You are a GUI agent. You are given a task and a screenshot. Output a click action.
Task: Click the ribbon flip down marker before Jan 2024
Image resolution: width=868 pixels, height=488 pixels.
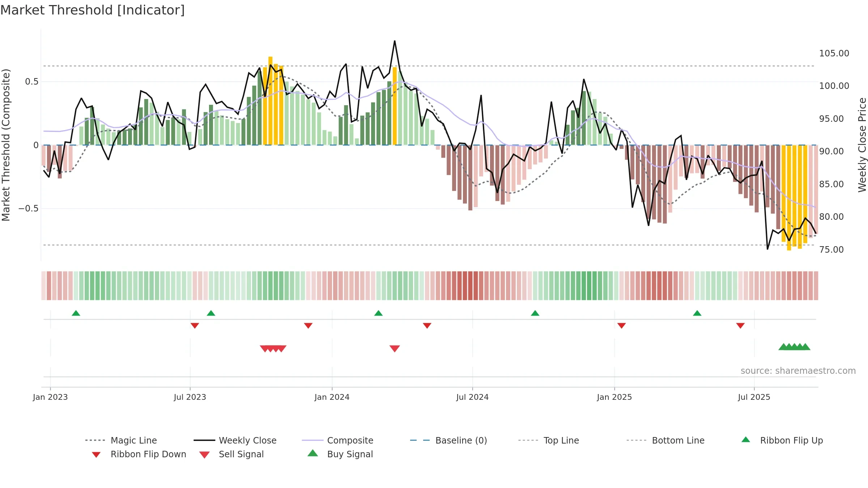pyautogui.click(x=308, y=326)
